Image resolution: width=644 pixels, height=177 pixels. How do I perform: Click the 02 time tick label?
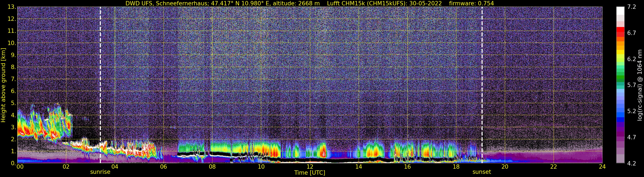(66, 167)
